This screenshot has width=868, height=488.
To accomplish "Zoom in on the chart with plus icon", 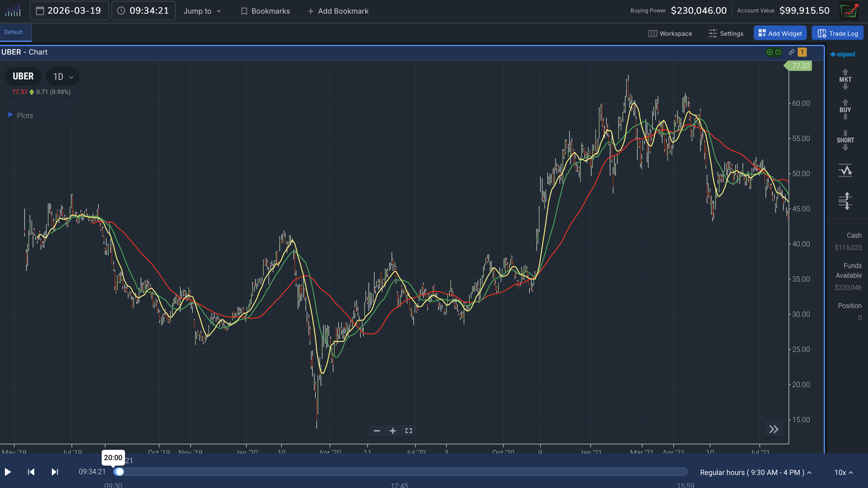I will [x=392, y=430].
